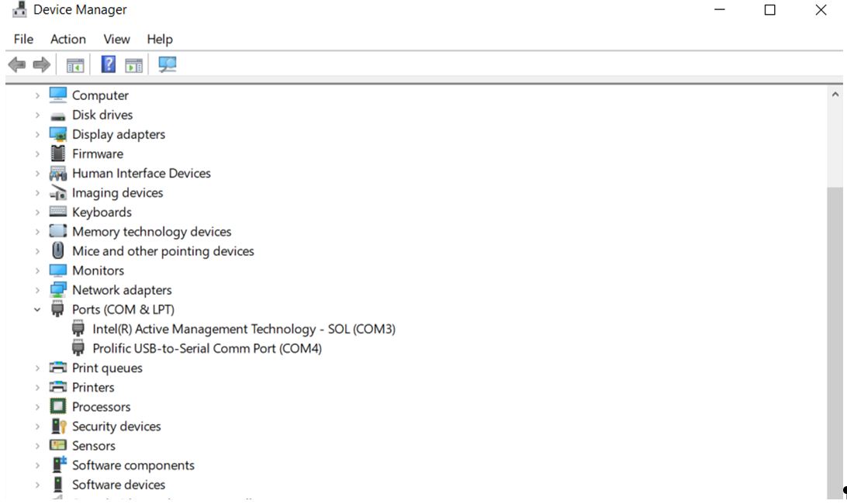This screenshot has width=847, height=504.
Task: Expand the Human Interface Devices node
Action: (x=36, y=173)
